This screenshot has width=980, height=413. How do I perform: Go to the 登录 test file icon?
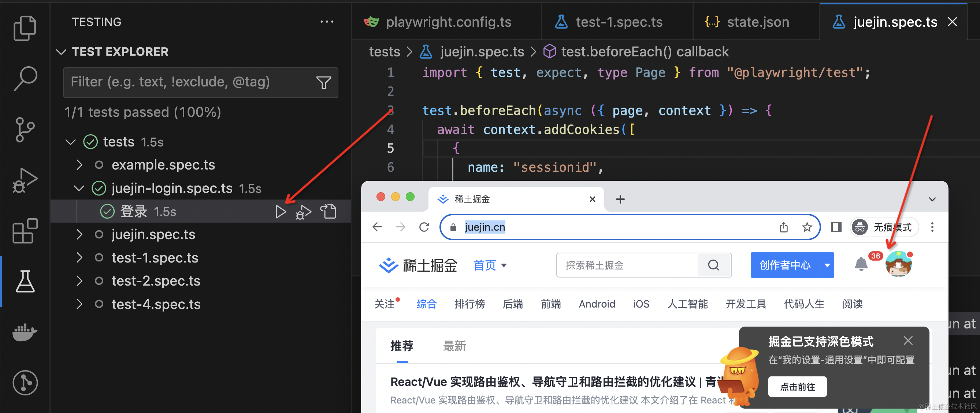pos(328,212)
